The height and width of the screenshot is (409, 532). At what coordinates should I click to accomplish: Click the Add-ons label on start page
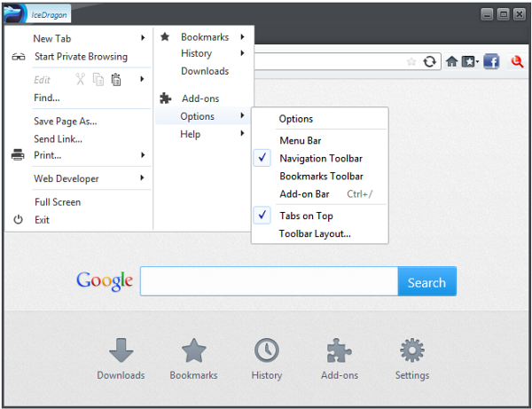[x=340, y=375]
